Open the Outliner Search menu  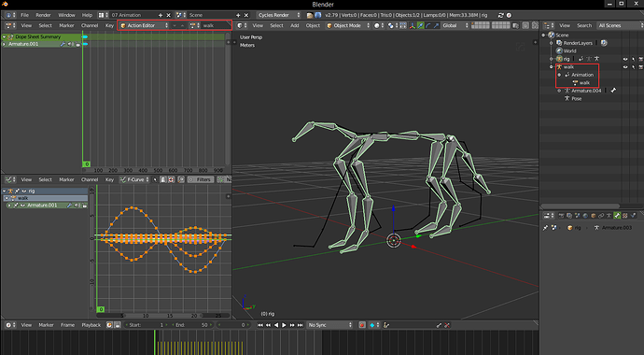[584, 25]
